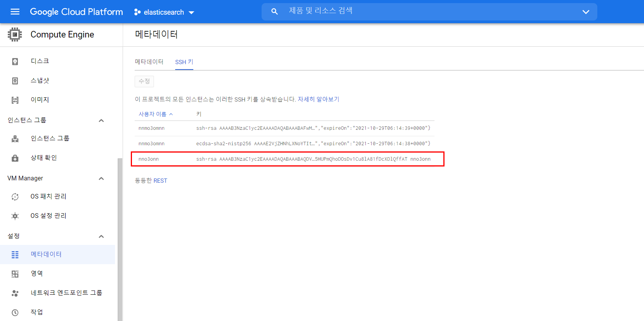
Task: Click the 키 column header
Action: (x=199, y=114)
